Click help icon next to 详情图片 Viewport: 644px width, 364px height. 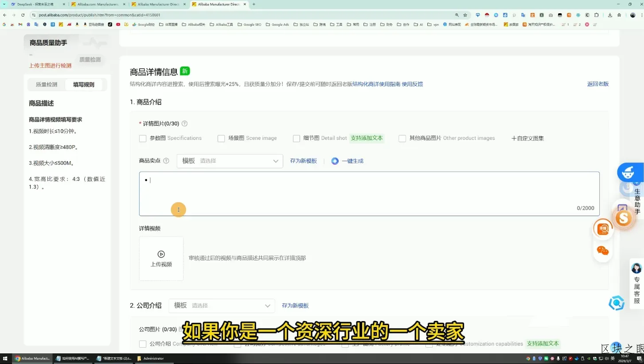click(184, 124)
